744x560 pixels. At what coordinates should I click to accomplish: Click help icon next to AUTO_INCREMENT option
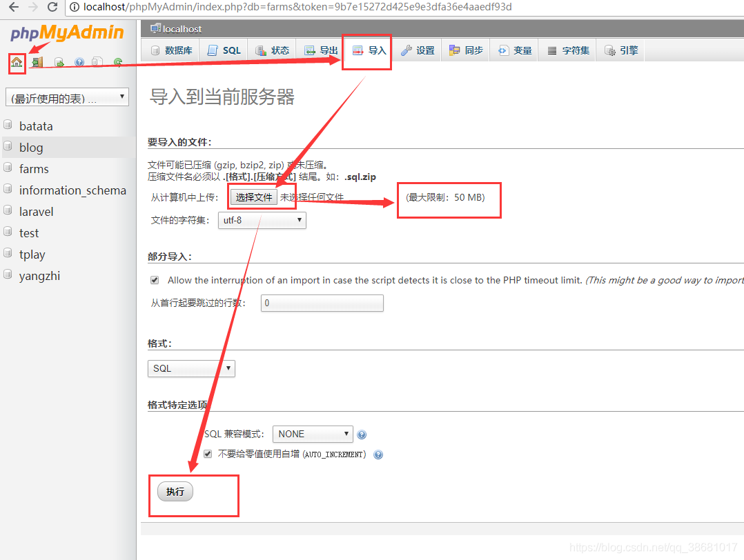(378, 454)
